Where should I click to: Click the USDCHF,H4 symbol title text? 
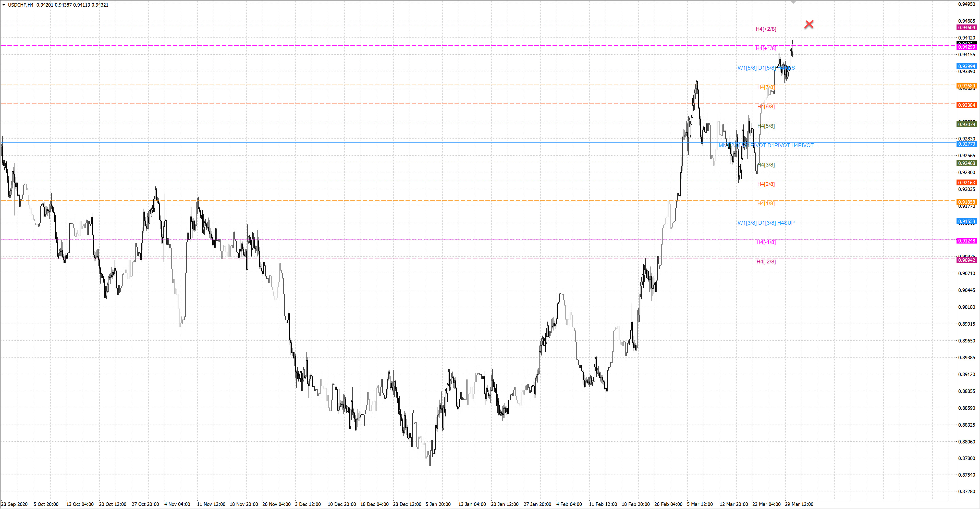coord(20,5)
